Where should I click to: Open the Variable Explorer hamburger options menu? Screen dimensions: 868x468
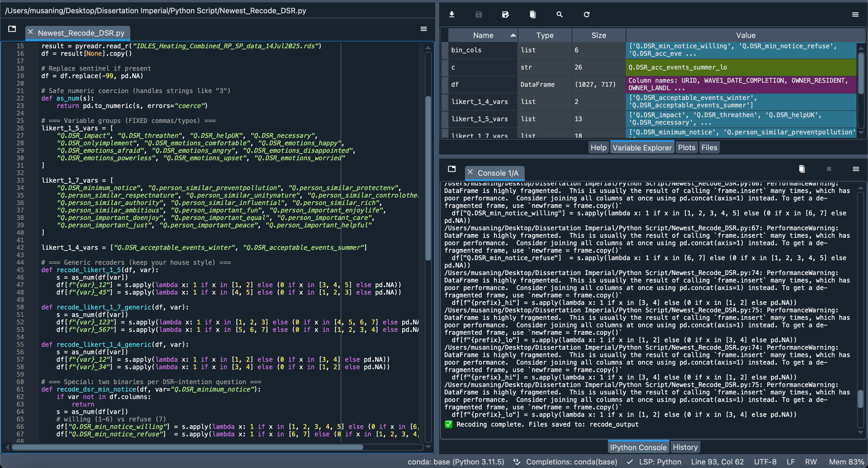pos(855,14)
